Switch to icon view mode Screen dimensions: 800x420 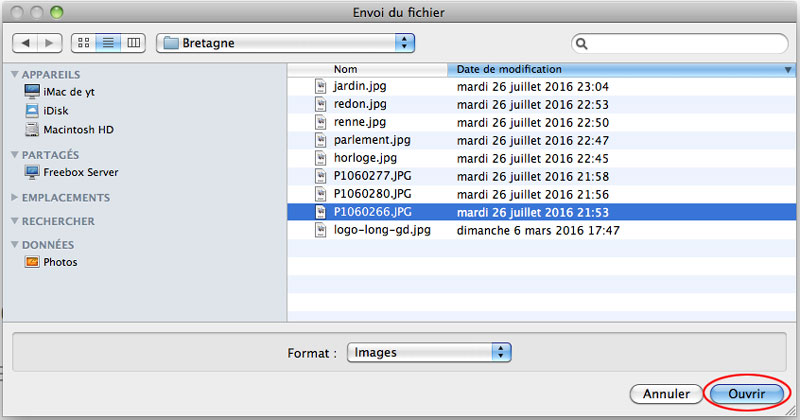(84, 43)
